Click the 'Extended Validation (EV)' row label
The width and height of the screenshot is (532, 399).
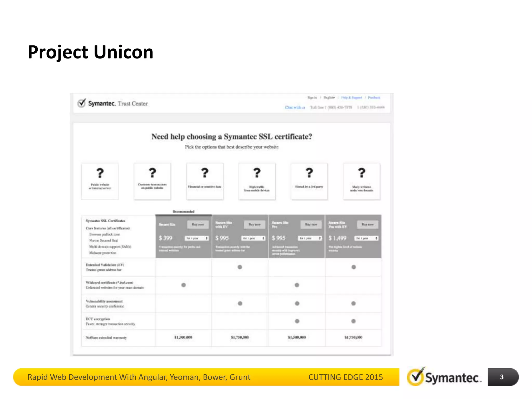tap(105, 265)
